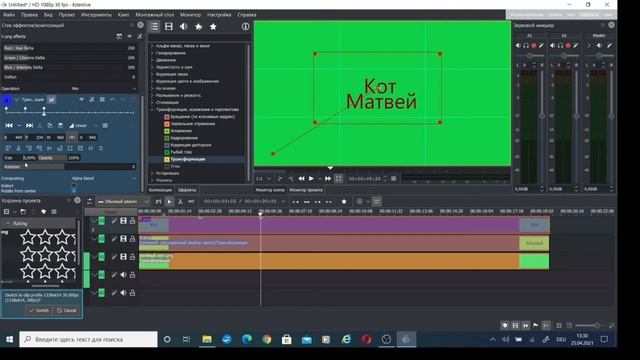Open the Монтажный стол menu
The height and width of the screenshot is (360, 640).
[x=155, y=15]
